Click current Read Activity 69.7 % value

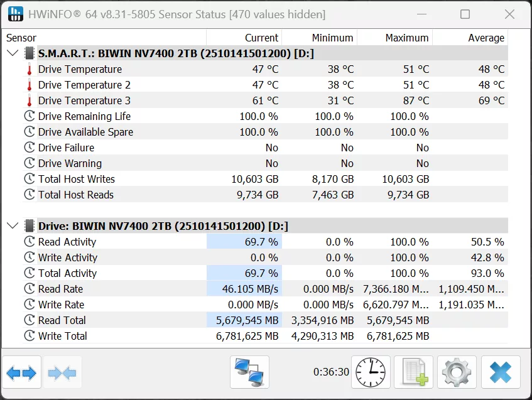pos(261,242)
